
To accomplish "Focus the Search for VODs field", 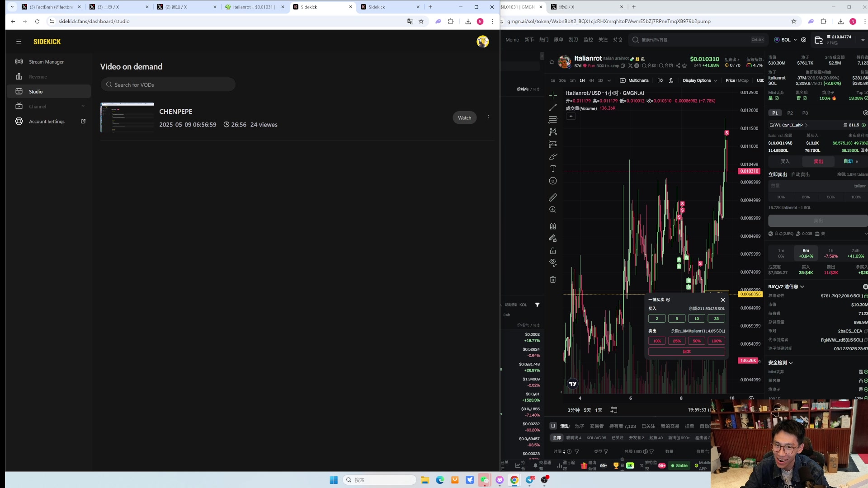I will click(168, 84).
